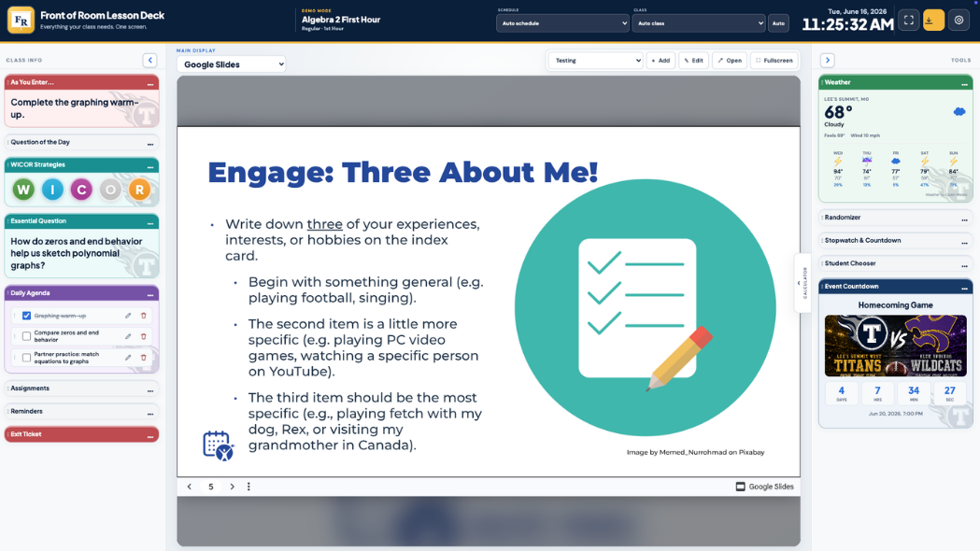Open settings gear icon in header
The width and height of the screenshot is (980, 551).
pyautogui.click(x=959, y=20)
